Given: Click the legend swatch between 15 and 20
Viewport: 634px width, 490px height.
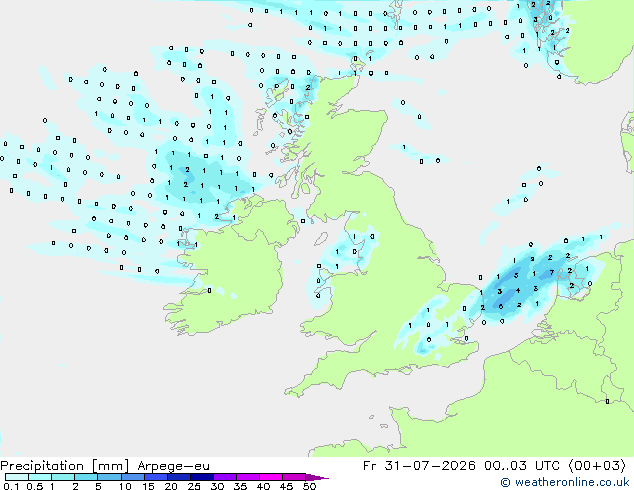Looking at the screenshot, I should [156, 477].
